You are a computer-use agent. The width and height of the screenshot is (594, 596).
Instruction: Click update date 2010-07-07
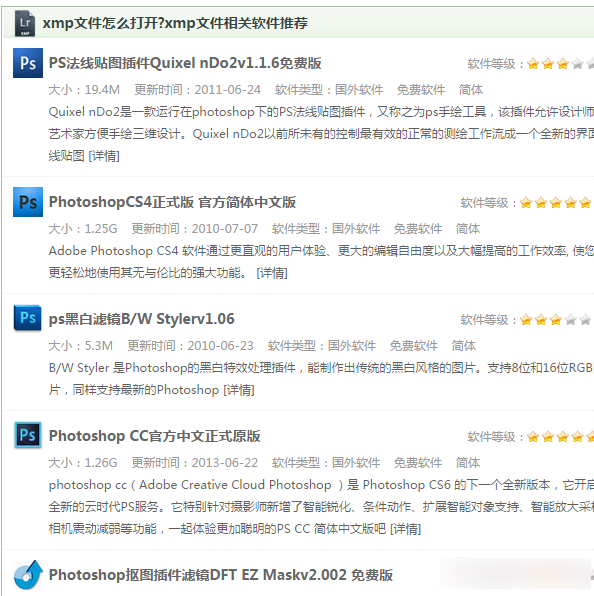225,229
